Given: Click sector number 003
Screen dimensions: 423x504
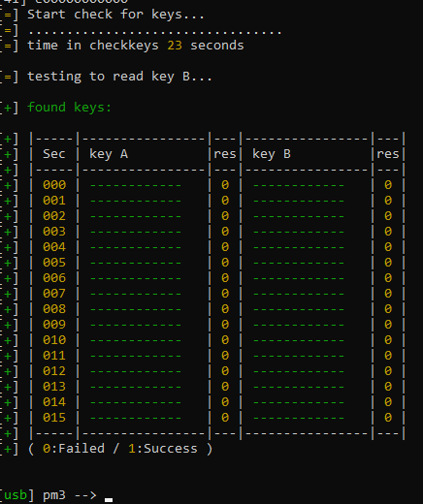Looking at the screenshot, I should point(54,232).
